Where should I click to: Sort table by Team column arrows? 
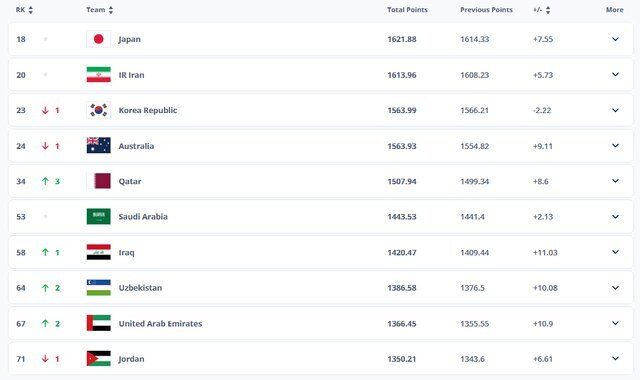(111, 10)
